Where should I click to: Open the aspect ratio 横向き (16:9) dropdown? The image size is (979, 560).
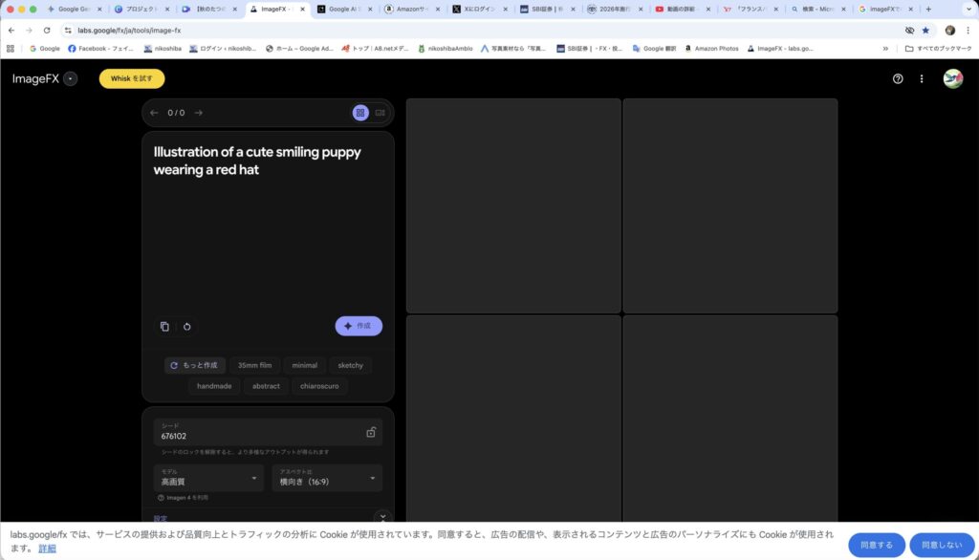(x=327, y=478)
